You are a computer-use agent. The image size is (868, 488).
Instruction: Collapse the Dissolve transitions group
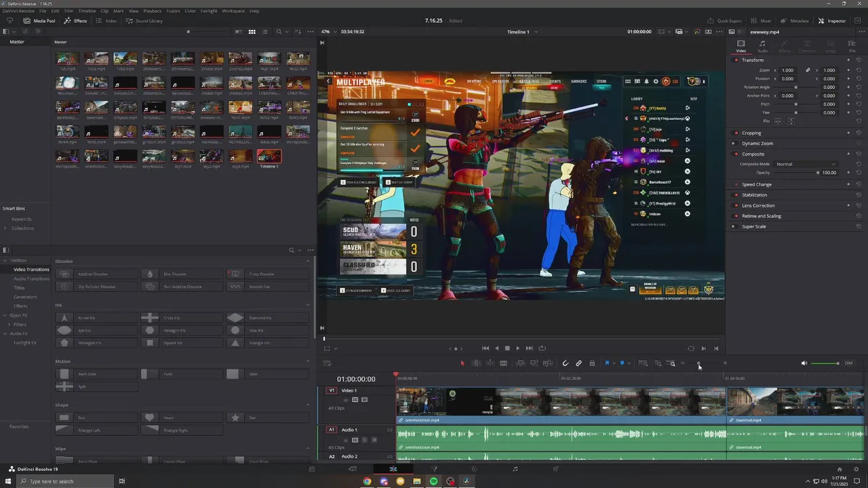(x=309, y=261)
